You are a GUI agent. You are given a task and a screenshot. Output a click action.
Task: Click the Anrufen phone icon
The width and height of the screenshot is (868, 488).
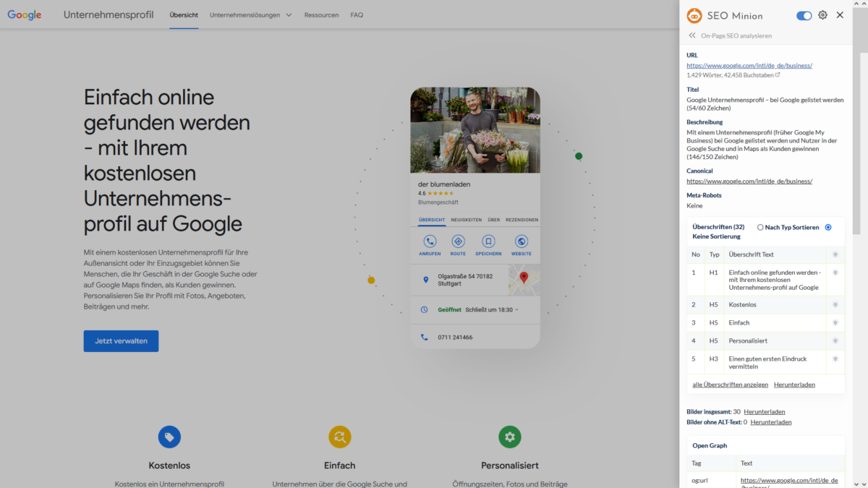430,241
